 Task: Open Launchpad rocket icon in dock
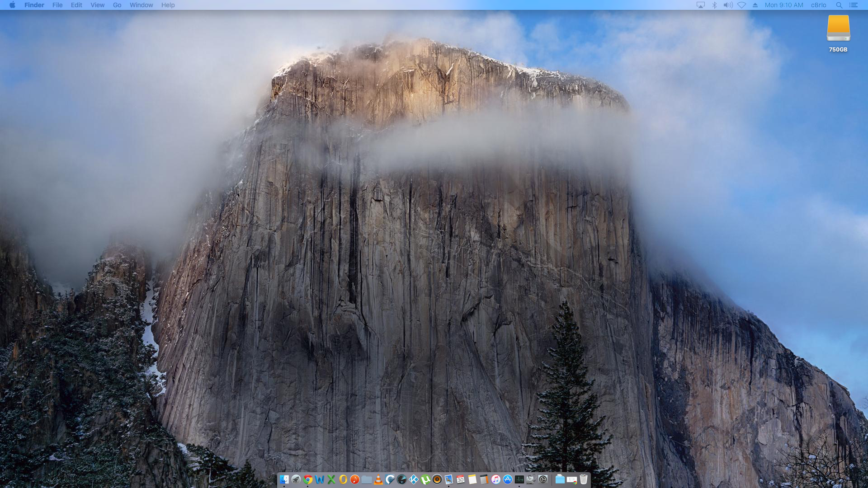pyautogui.click(x=296, y=479)
